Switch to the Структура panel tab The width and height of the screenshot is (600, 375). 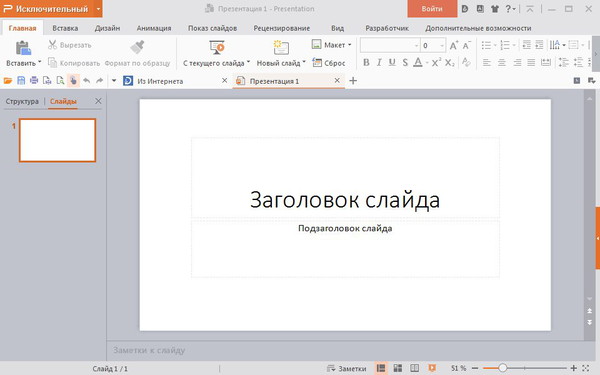tap(22, 101)
